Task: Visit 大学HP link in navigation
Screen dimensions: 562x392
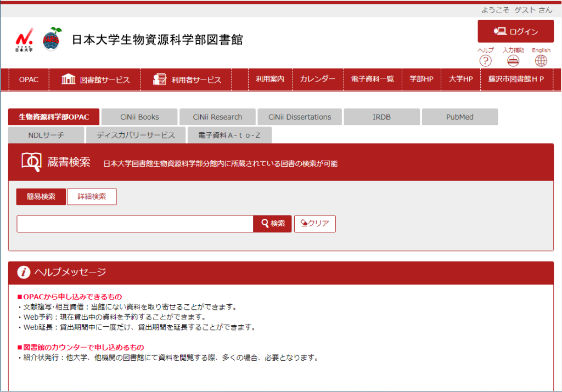Action: [x=460, y=79]
